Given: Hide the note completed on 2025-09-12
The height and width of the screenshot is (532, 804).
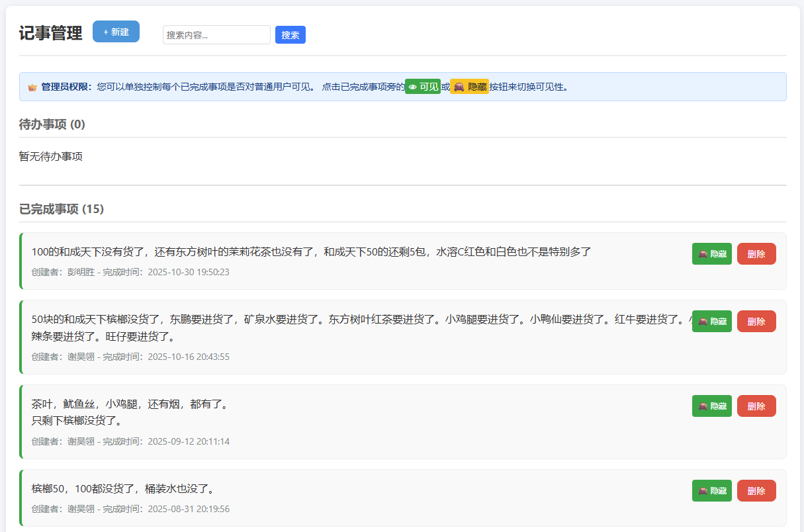Looking at the screenshot, I should [x=711, y=406].
